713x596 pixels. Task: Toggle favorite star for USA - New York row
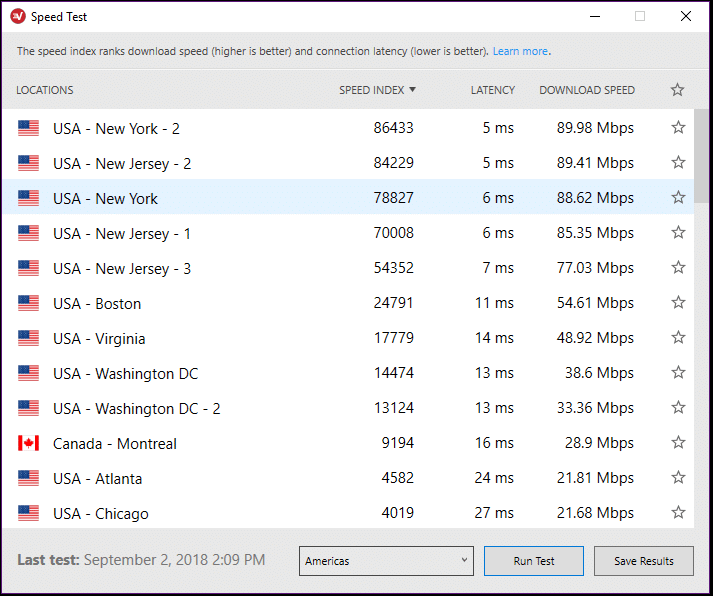point(678,197)
